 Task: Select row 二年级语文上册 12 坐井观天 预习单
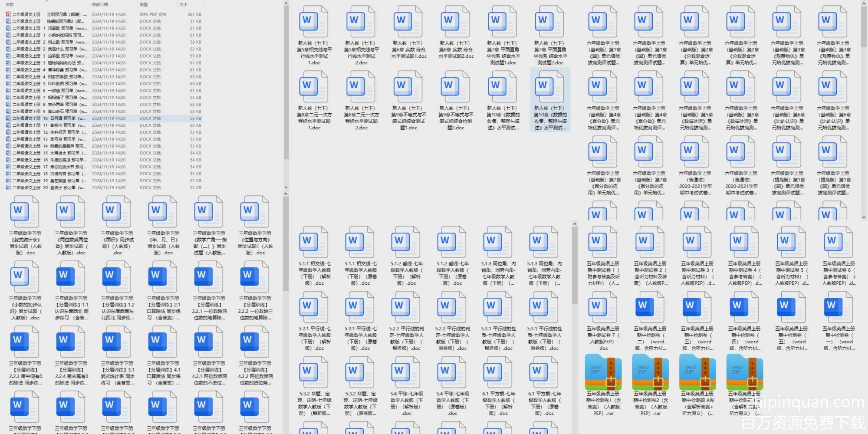pyautogui.click(x=103, y=132)
